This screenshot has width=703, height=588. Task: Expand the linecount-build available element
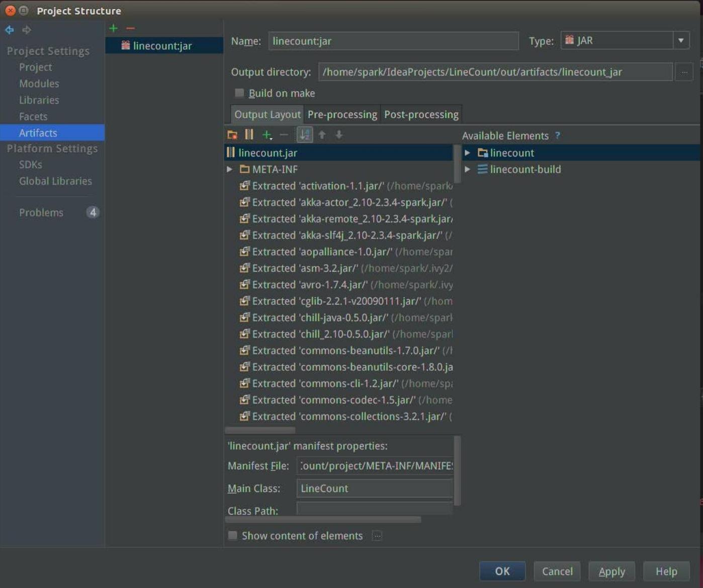tap(468, 170)
